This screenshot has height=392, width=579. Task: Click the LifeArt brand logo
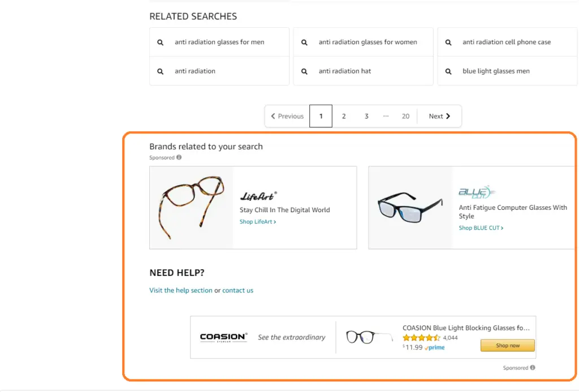point(258,196)
